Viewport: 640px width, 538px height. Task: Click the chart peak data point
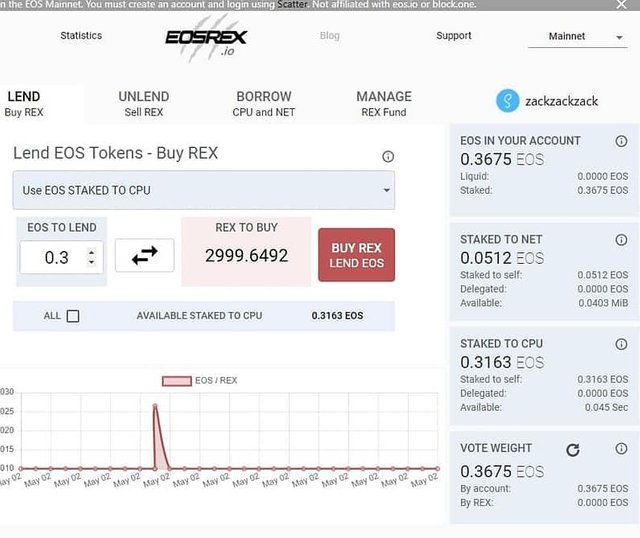tap(155, 406)
